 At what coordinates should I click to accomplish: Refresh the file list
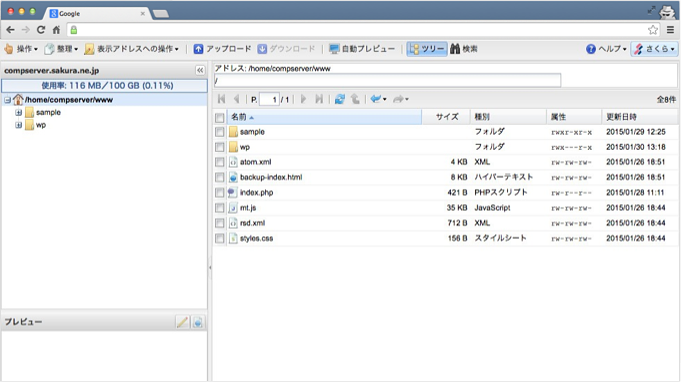point(340,99)
